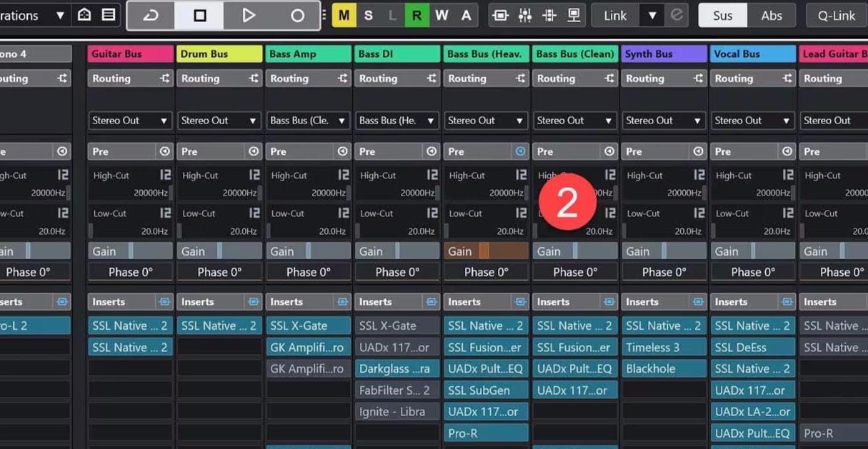Click the monitor-on-stand icon left of Link

574,15
